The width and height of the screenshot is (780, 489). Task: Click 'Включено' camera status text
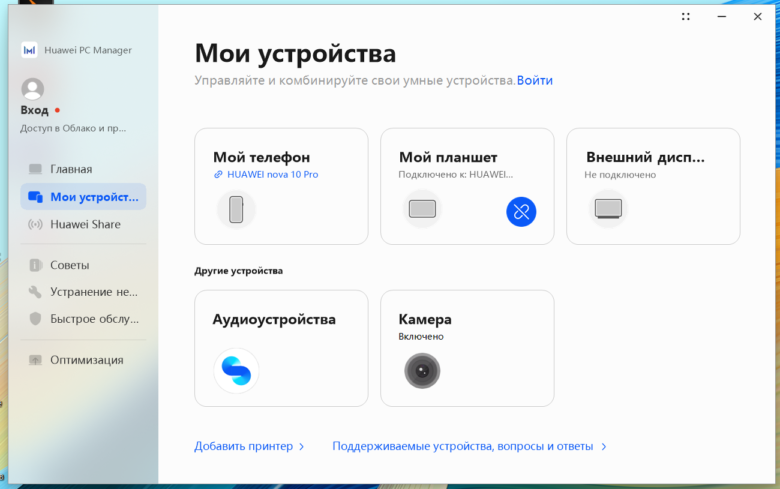click(x=421, y=337)
